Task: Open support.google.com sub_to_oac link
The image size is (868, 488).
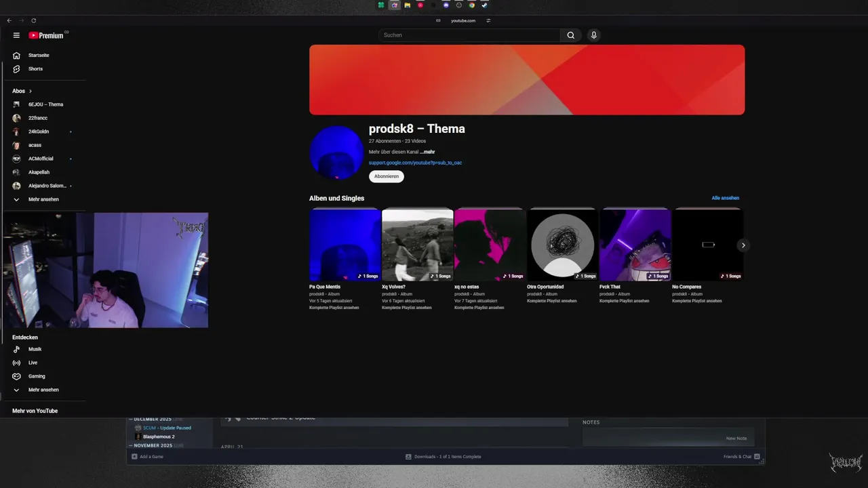Action: [415, 163]
